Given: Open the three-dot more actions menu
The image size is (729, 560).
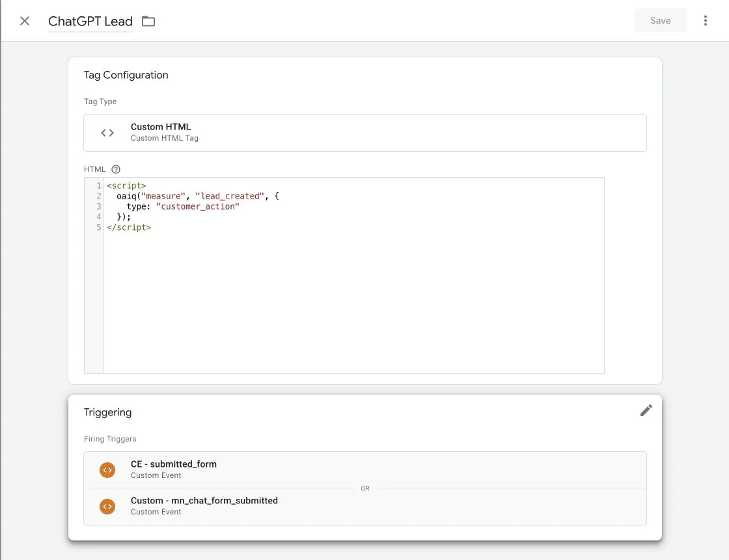Looking at the screenshot, I should (x=706, y=20).
